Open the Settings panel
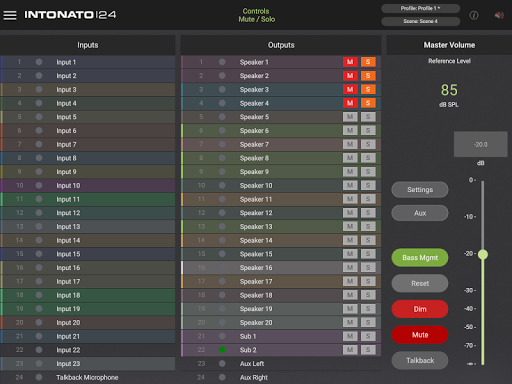 [420, 190]
